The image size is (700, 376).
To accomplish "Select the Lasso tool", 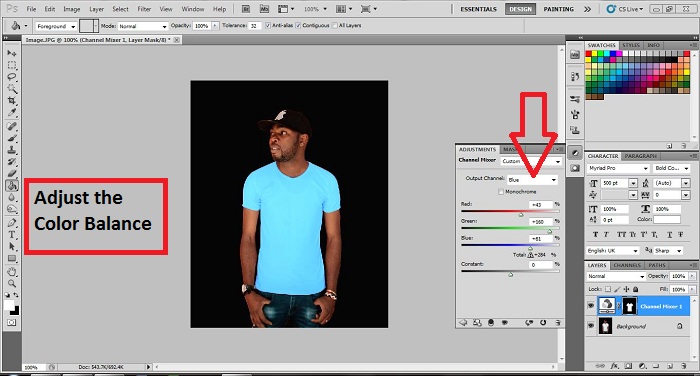I will (x=12, y=77).
